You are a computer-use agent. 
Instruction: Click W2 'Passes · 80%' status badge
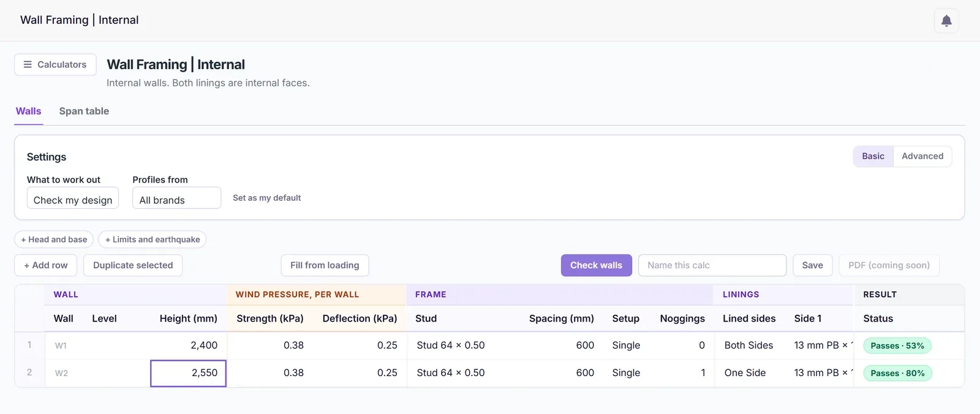click(897, 373)
